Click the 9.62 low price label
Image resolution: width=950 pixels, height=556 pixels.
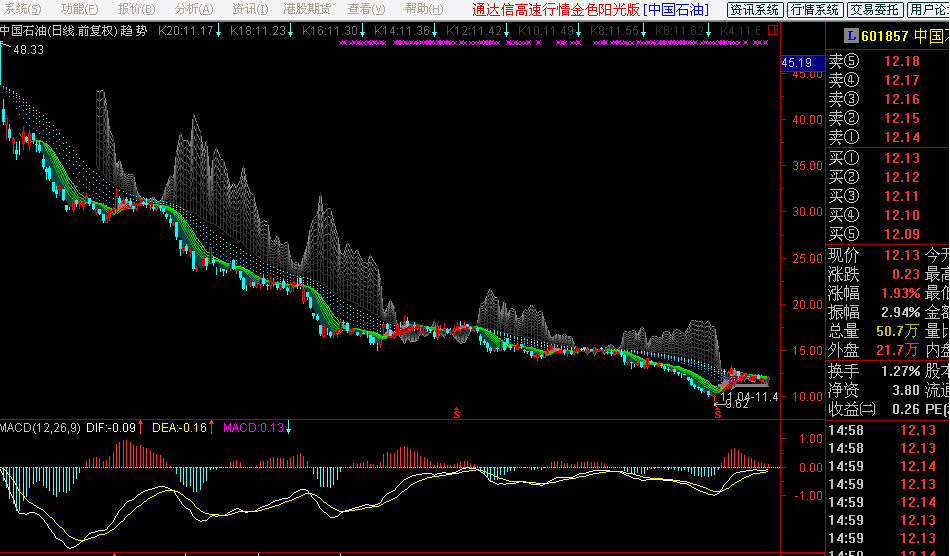[x=737, y=404]
